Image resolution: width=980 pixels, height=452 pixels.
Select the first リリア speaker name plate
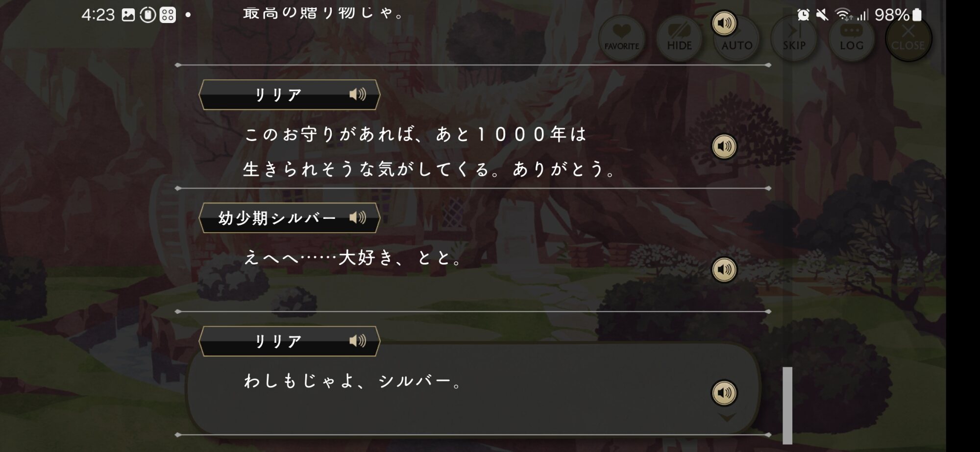tap(289, 94)
